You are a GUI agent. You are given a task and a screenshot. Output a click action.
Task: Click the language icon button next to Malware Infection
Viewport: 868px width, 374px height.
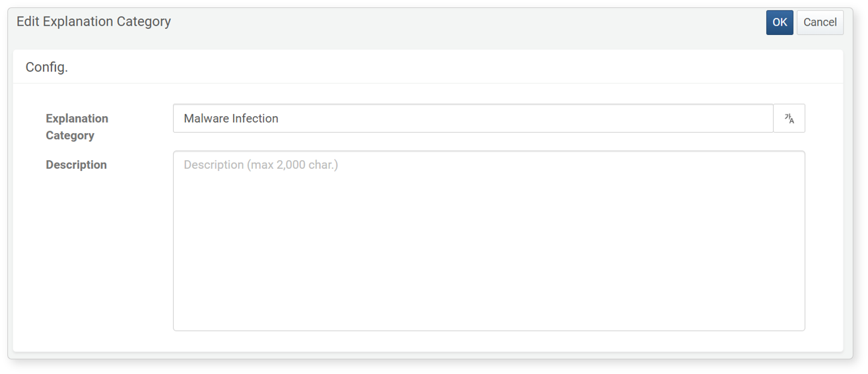pos(789,119)
